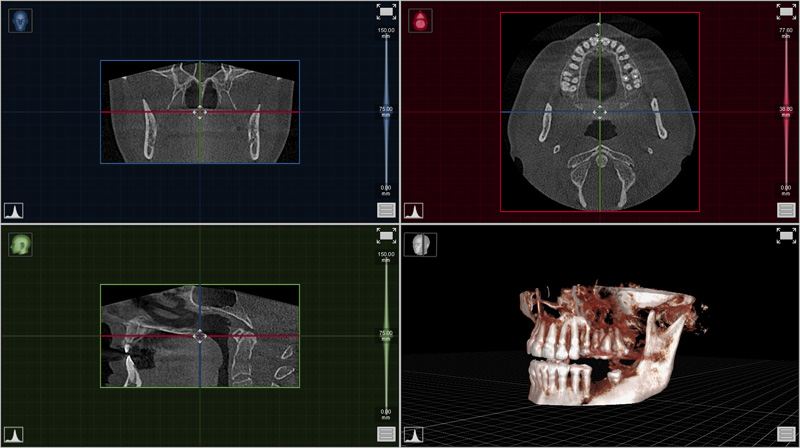Screen dimensions: 800x448
Task: Click the blue coronal view orientation icon
Action: click(x=20, y=21)
